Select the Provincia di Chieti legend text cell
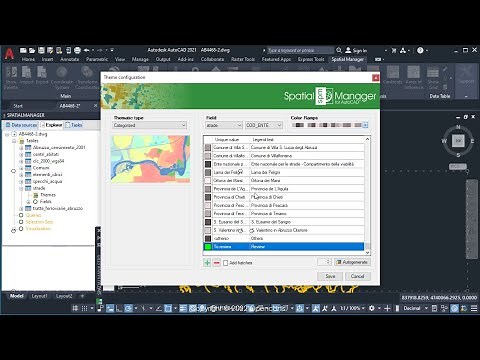Image resolution: width=480 pixels, height=360 pixels. [307, 197]
